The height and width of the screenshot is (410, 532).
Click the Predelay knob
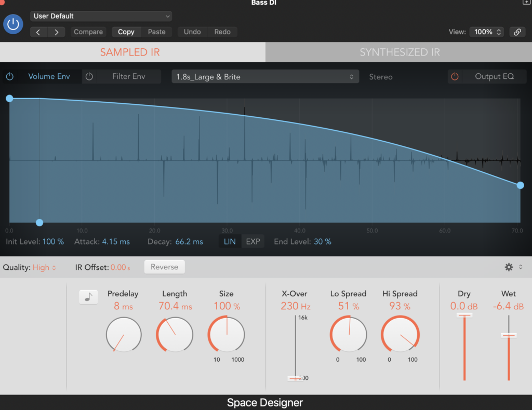[123, 335]
